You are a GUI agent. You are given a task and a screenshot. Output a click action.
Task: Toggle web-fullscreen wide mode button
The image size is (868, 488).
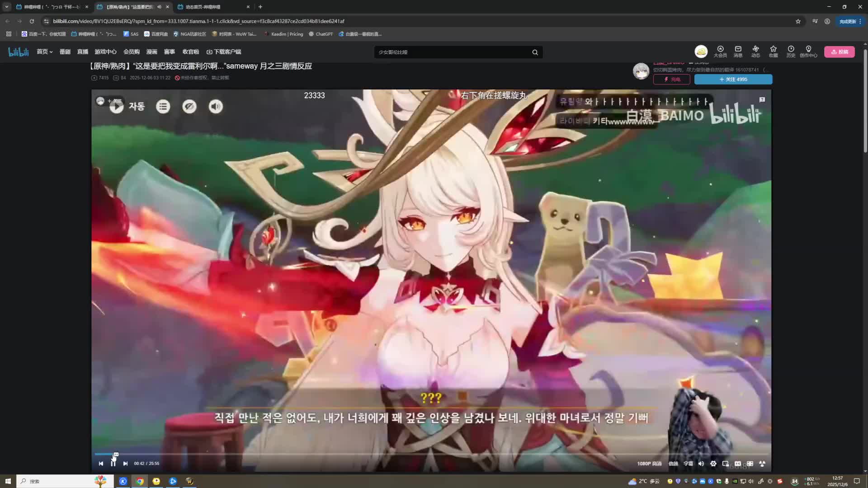tap(750, 464)
